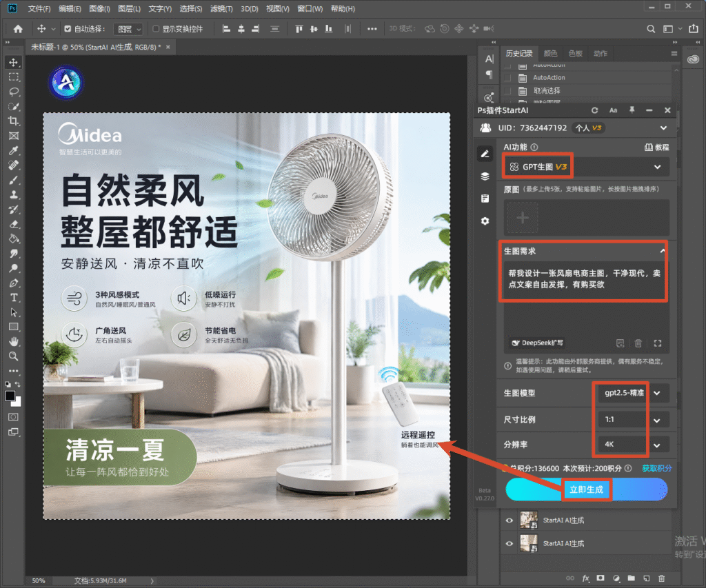Open the 滤镜(T) menu
706x588 pixels.
tap(221, 8)
